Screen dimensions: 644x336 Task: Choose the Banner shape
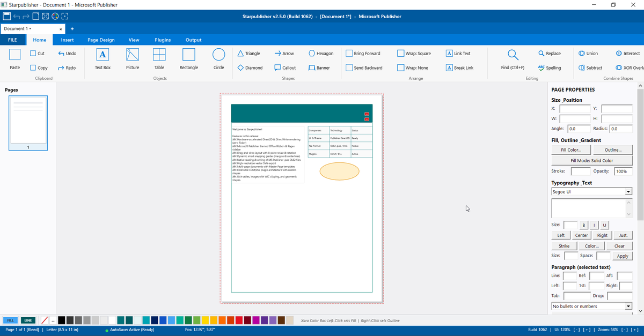point(319,68)
